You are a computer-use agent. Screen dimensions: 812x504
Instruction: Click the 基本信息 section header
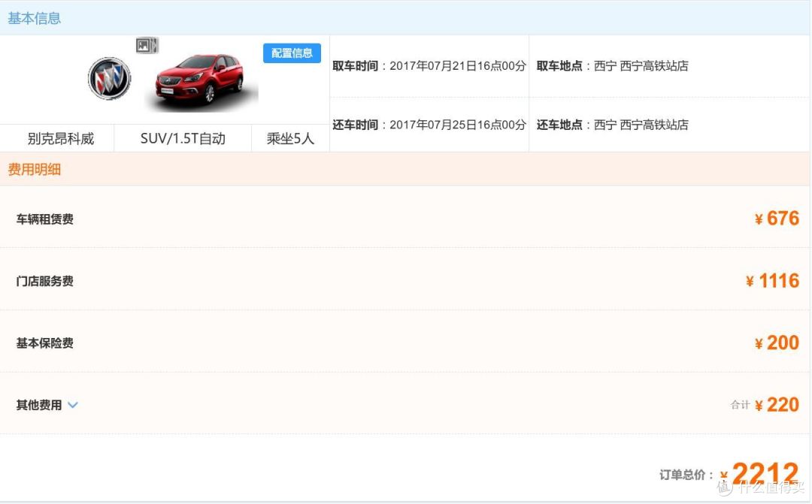(x=34, y=18)
